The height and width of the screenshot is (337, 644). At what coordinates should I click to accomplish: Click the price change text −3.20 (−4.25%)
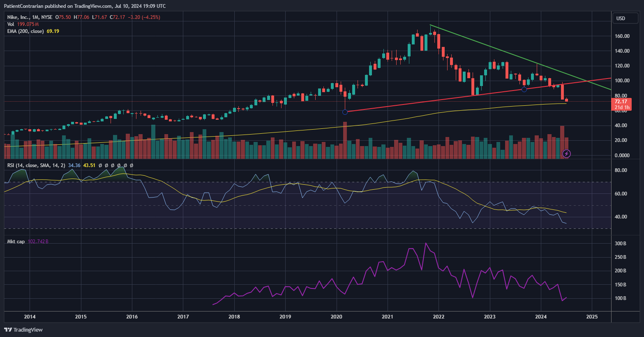[144, 17]
